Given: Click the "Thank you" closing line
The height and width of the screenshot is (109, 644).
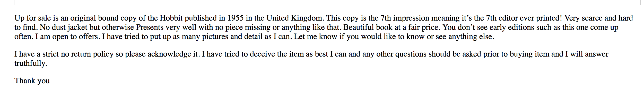Looking at the screenshot, I should click(32, 81).
